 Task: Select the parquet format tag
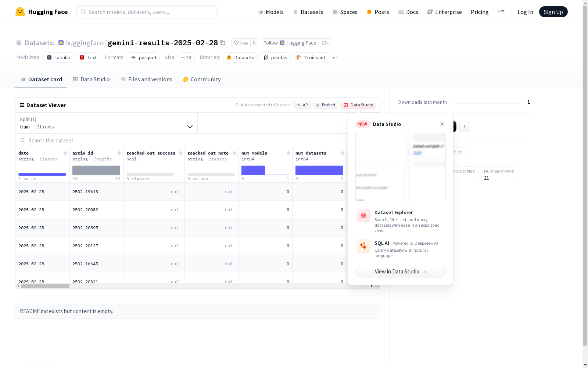[x=144, y=57]
